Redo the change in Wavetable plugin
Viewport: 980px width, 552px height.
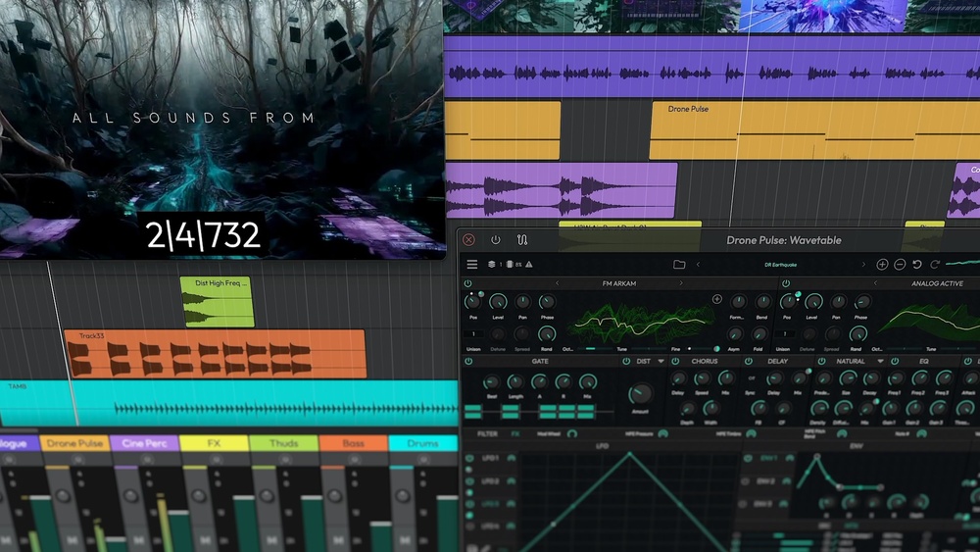click(934, 265)
